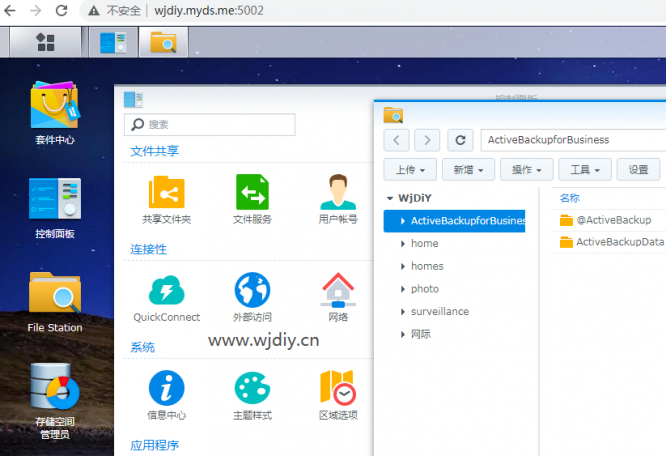Open the Package Center (套件中心) desktop icon

(55, 105)
